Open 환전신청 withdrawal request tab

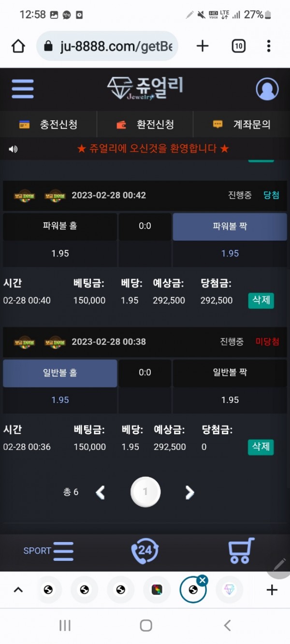click(145, 125)
